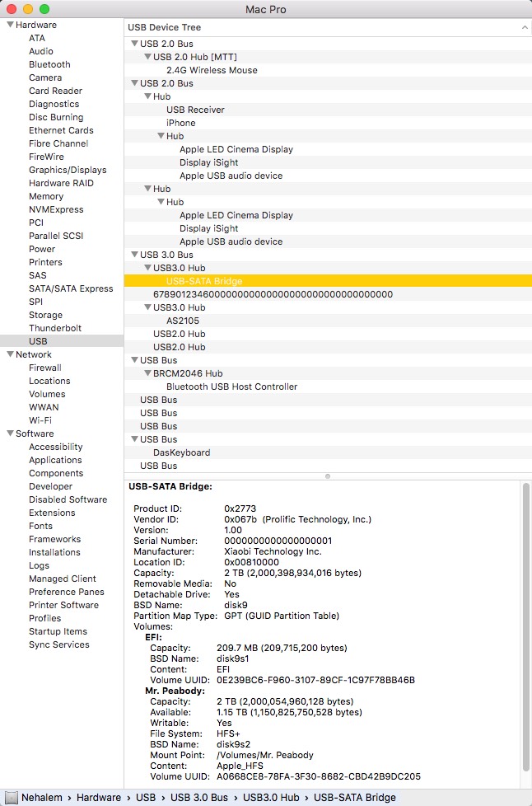
Task: Collapse the USB Bus containing BRCM2046 Hub
Action: point(134,360)
